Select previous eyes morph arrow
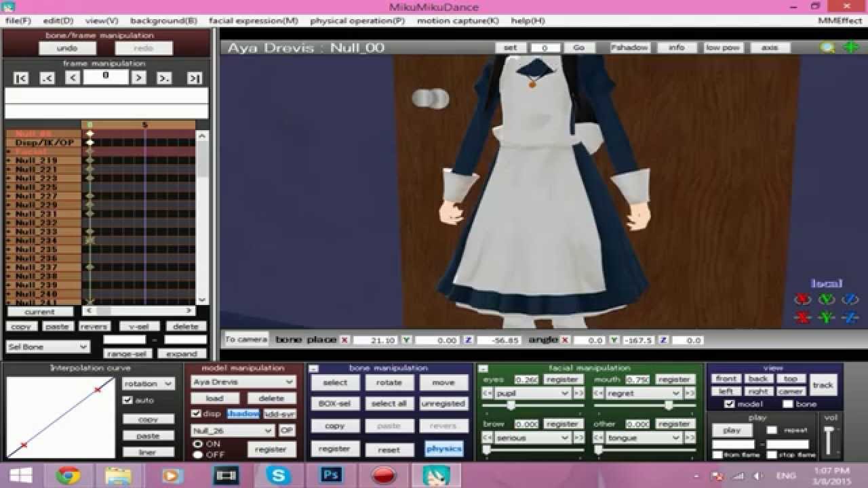The image size is (868, 488). coord(486,393)
